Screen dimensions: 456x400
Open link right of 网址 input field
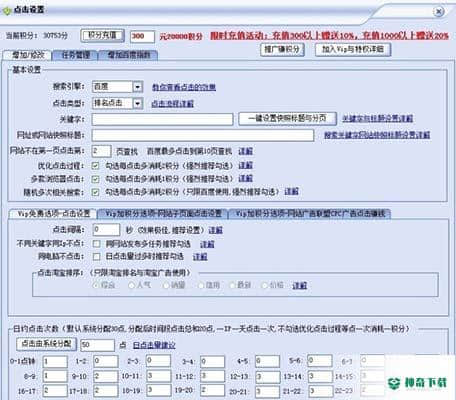(x=377, y=135)
